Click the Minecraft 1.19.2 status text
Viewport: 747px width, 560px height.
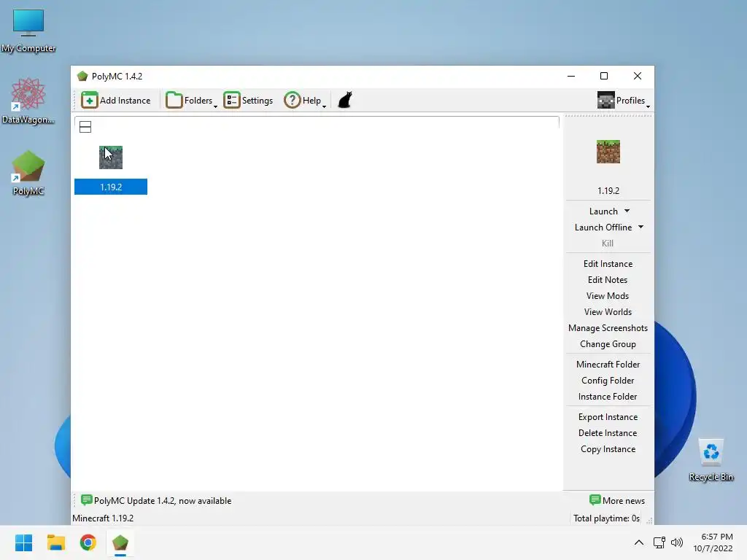click(103, 518)
